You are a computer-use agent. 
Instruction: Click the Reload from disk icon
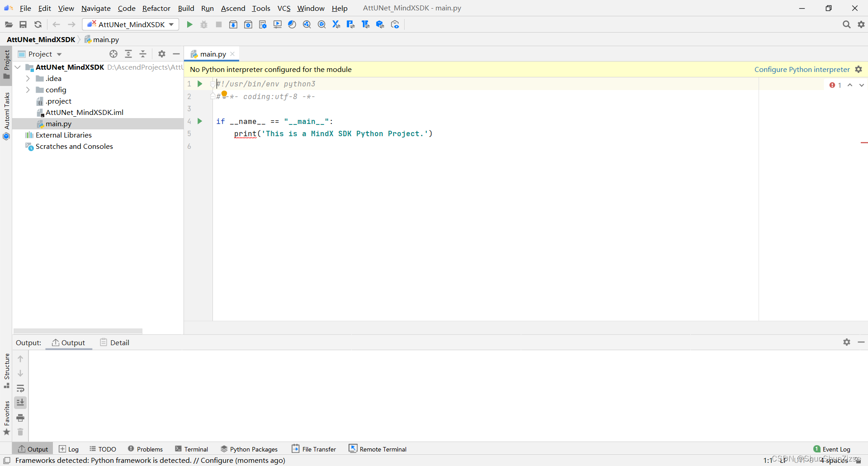[38, 24]
